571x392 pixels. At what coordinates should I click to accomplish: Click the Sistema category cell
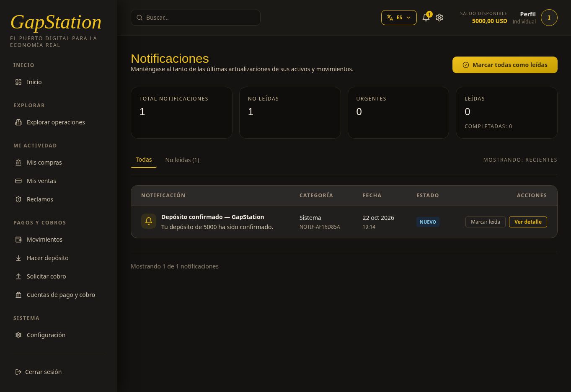[x=310, y=218]
